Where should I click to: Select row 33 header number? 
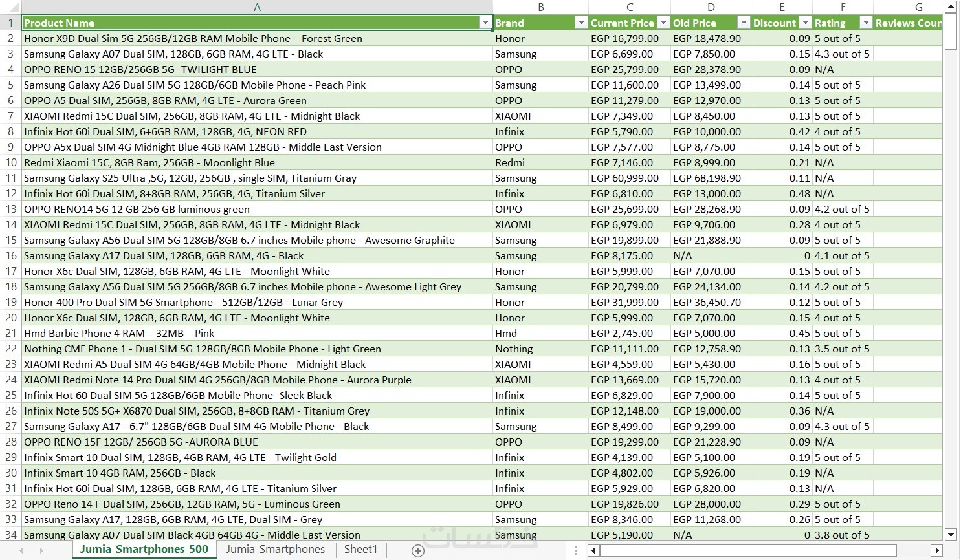point(10,519)
